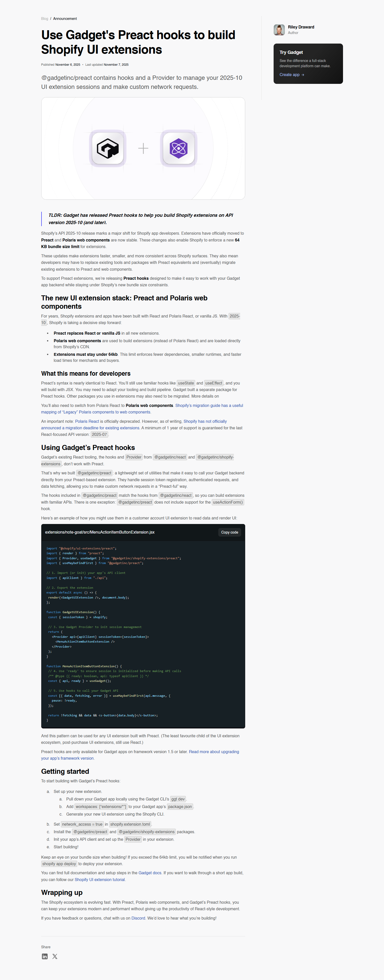Copy code from the MenuActionItemButtonExtension snippet
This screenshot has width=384, height=980.
[x=229, y=532]
